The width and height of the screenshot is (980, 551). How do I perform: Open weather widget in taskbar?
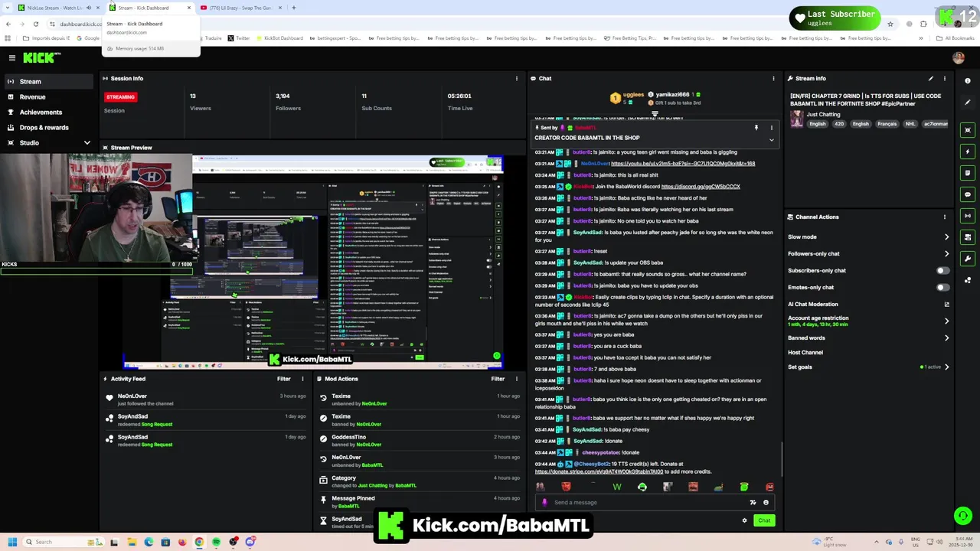tap(830, 542)
